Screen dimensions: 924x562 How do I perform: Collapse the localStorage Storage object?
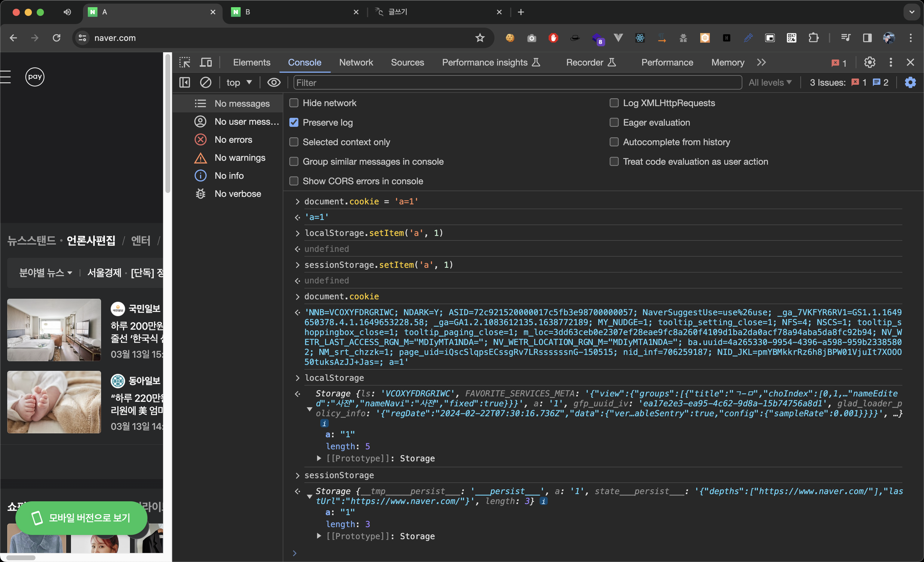(x=310, y=409)
